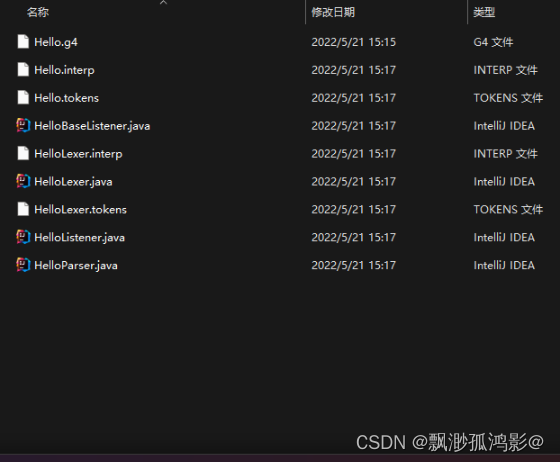Select the file name HelloLexer.interp
560x462 pixels.
pos(78,154)
